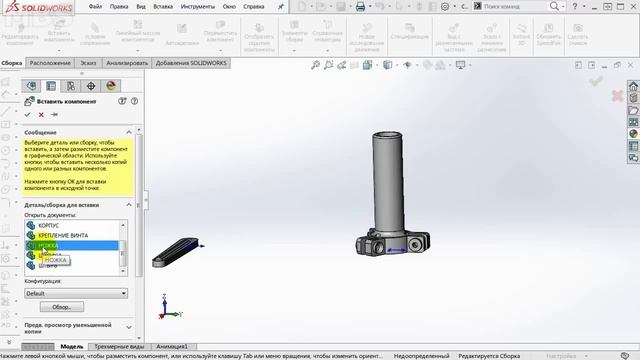Open the Help dropdown arrow

click(x=584, y=7)
